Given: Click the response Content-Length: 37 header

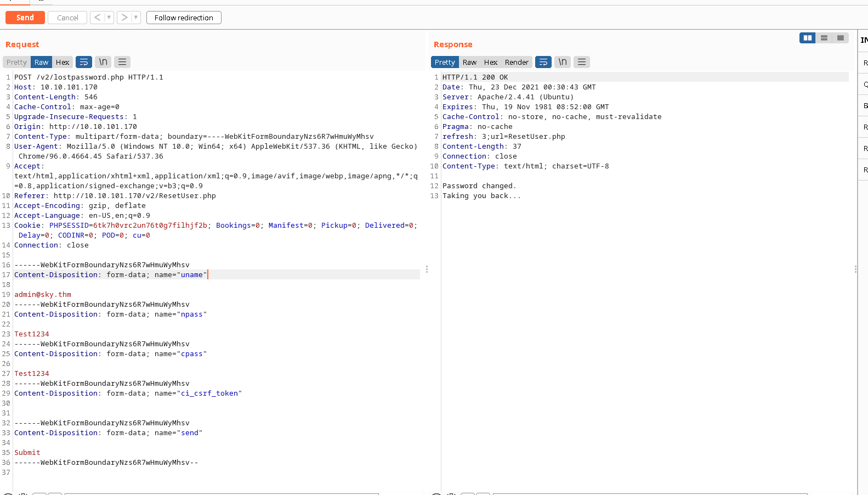Looking at the screenshot, I should (482, 147).
